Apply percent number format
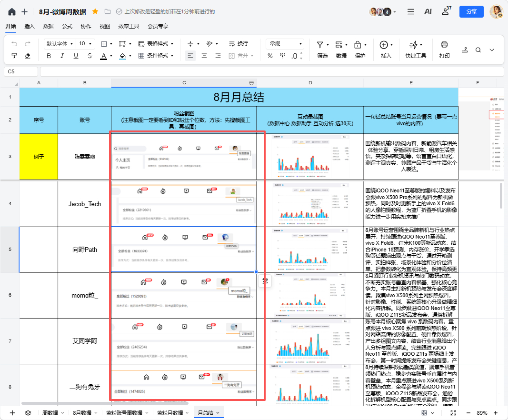Viewport: 508px width, 420px height. click(x=270, y=56)
